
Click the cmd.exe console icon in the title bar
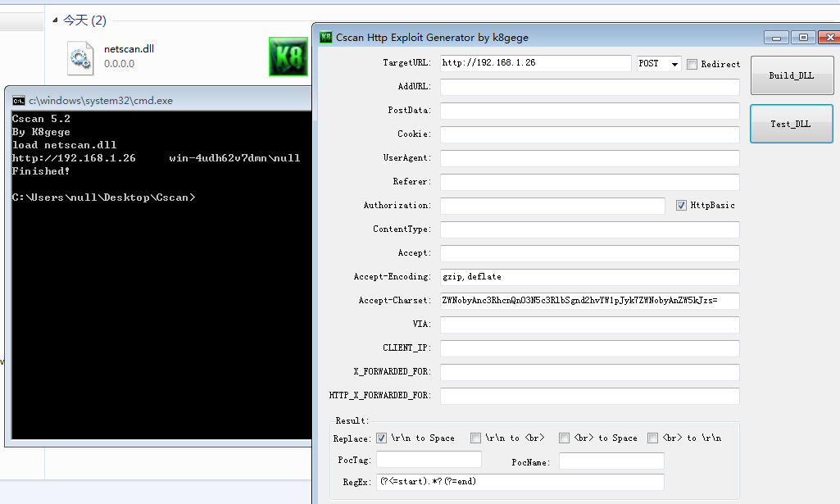tap(18, 100)
